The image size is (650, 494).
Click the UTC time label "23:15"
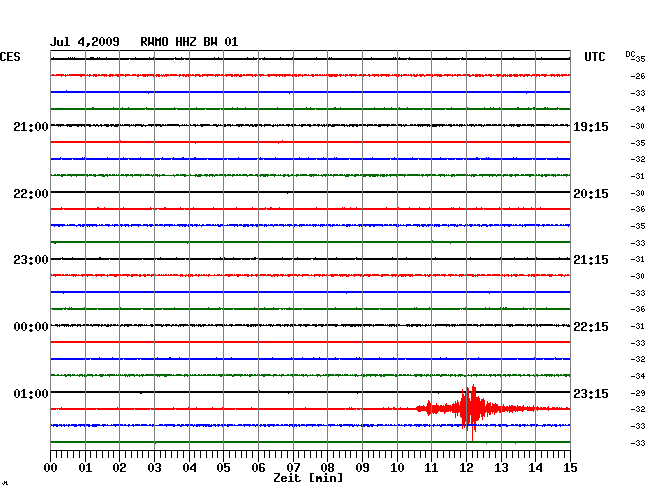pyautogui.click(x=591, y=393)
